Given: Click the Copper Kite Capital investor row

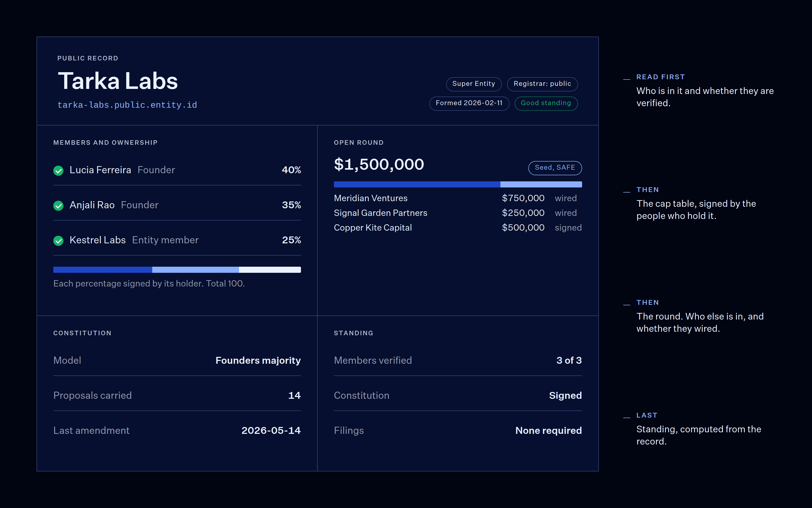Looking at the screenshot, I should [x=458, y=228].
